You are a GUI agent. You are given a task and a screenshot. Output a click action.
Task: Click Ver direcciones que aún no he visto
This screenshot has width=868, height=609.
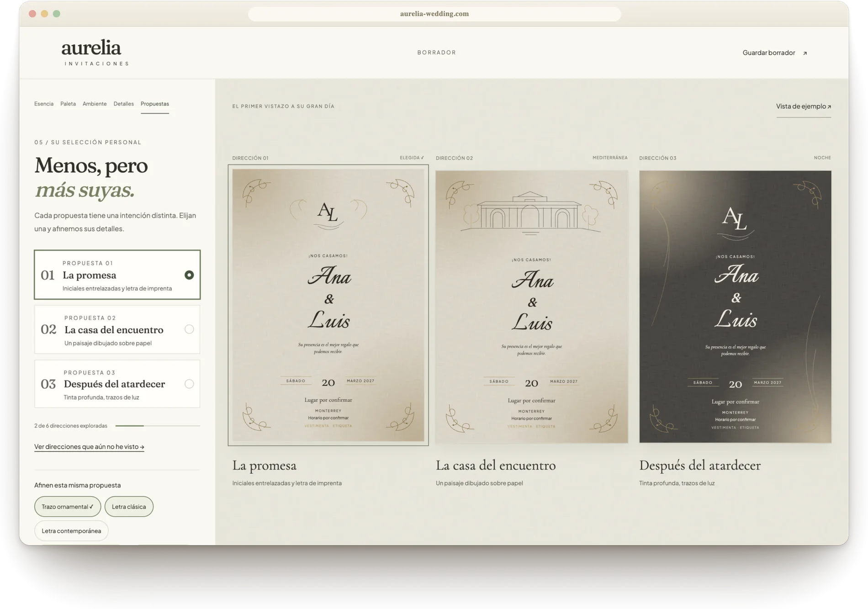coord(89,447)
